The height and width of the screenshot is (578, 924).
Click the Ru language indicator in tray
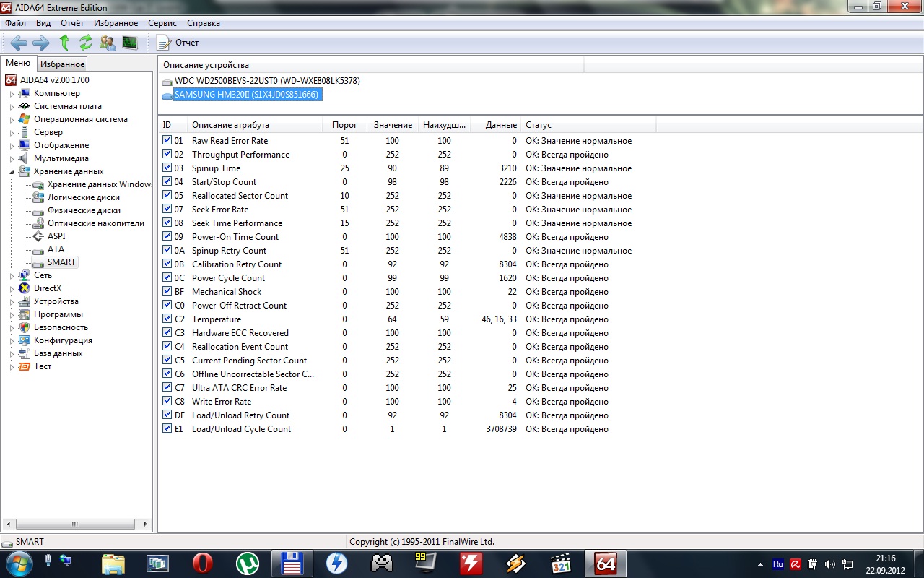[x=777, y=564]
